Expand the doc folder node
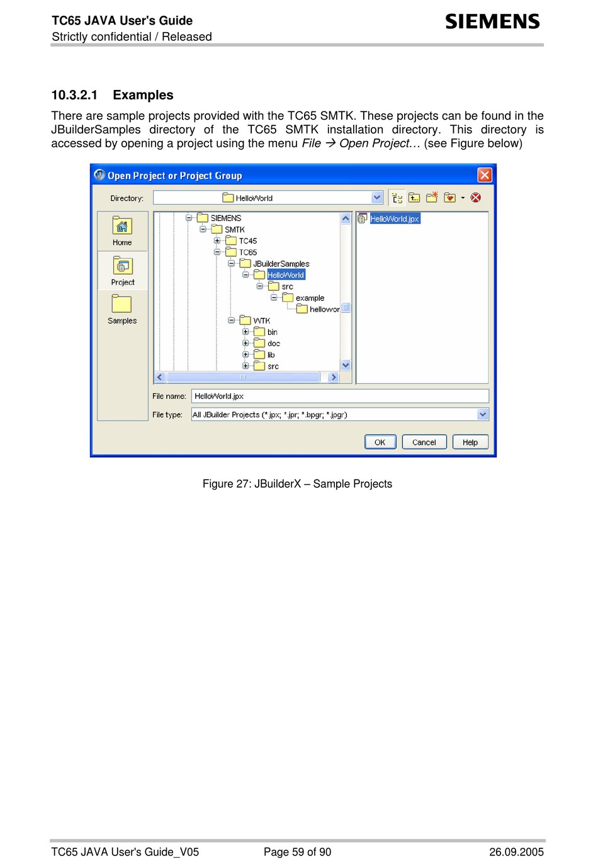 pyautogui.click(x=245, y=343)
